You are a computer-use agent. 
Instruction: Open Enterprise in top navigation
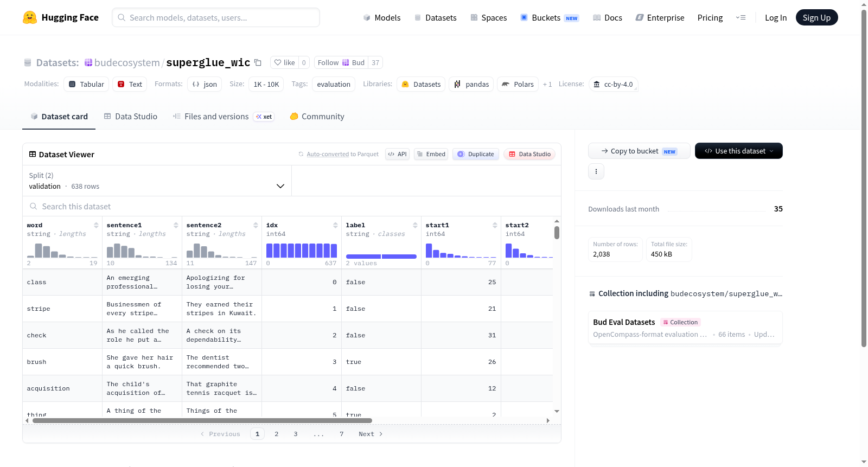660,17
